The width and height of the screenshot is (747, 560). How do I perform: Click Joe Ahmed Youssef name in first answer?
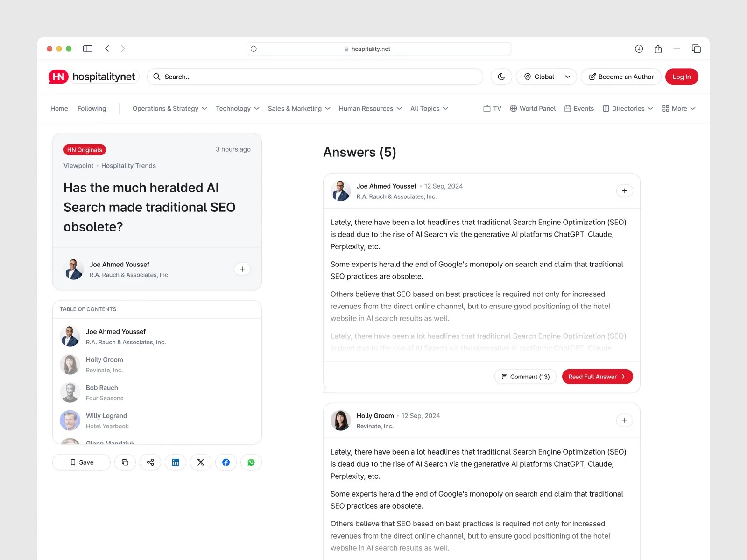click(387, 186)
